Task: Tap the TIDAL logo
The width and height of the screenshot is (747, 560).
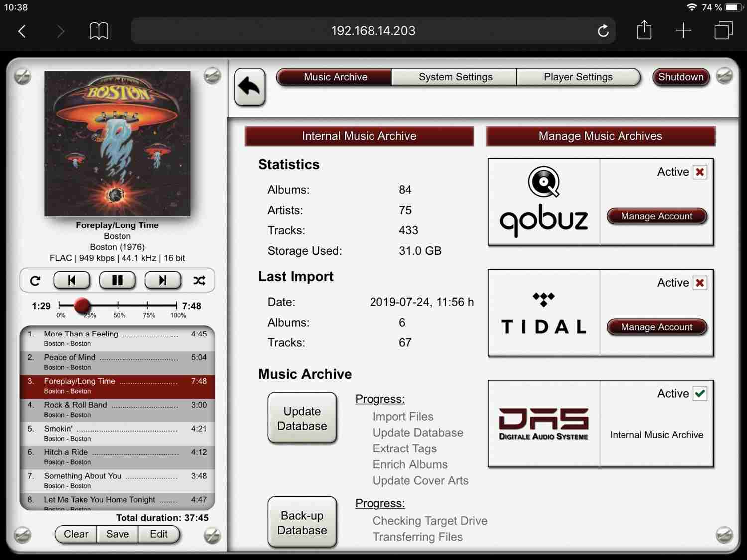Action: [544, 313]
